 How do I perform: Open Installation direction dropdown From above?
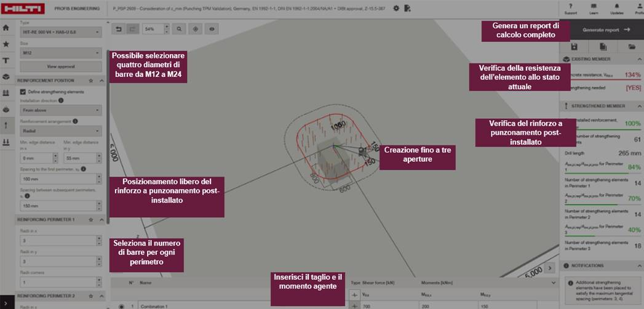(x=61, y=110)
